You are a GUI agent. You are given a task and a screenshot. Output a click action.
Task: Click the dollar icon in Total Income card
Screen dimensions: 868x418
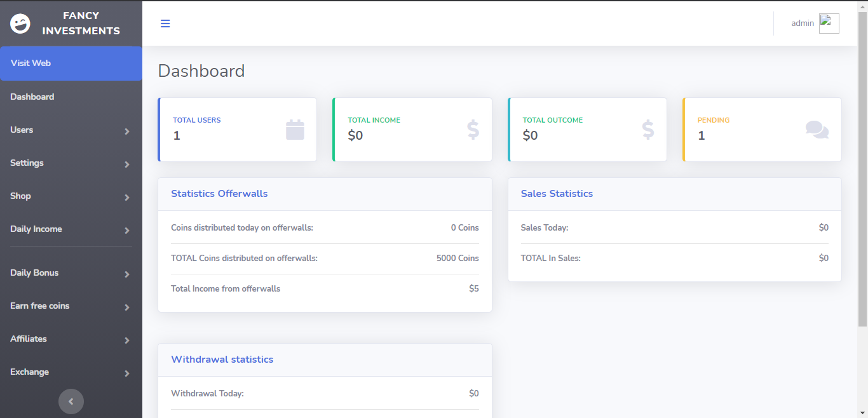coord(473,130)
